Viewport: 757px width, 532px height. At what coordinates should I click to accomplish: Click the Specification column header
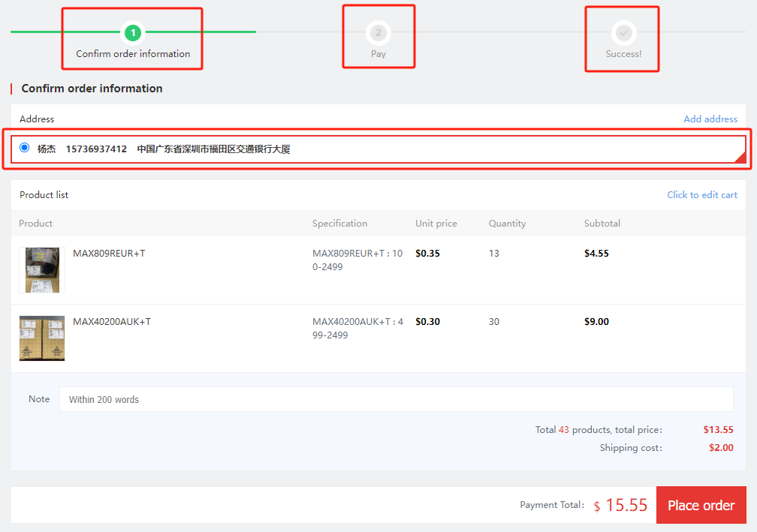click(339, 224)
